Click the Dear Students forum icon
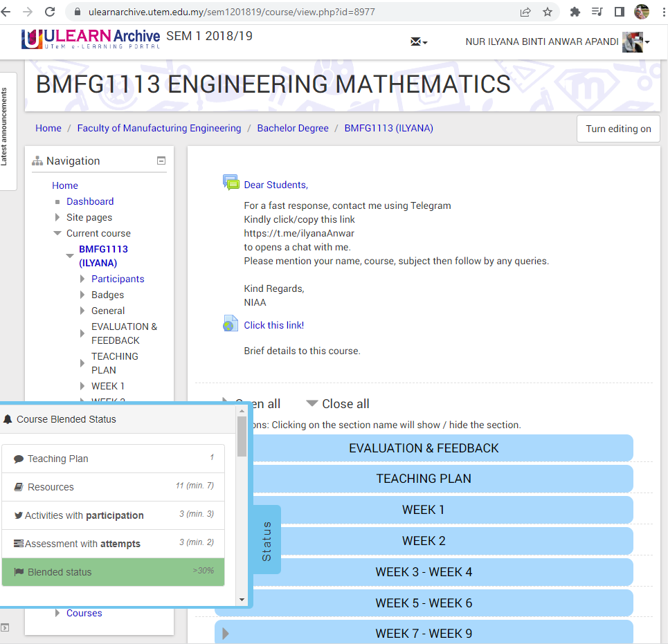The width and height of the screenshot is (668, 644). click(231, 183)
